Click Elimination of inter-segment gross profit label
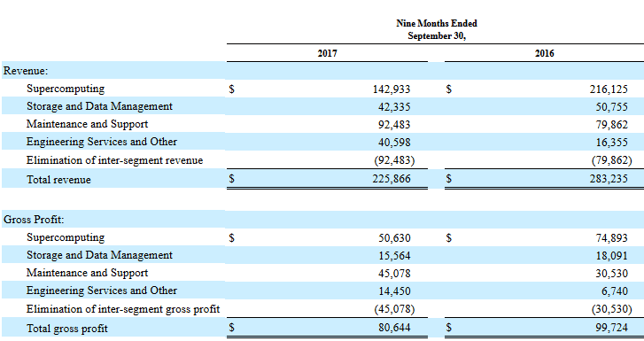This screenshot has height=341, width=644. click(123, 309)
